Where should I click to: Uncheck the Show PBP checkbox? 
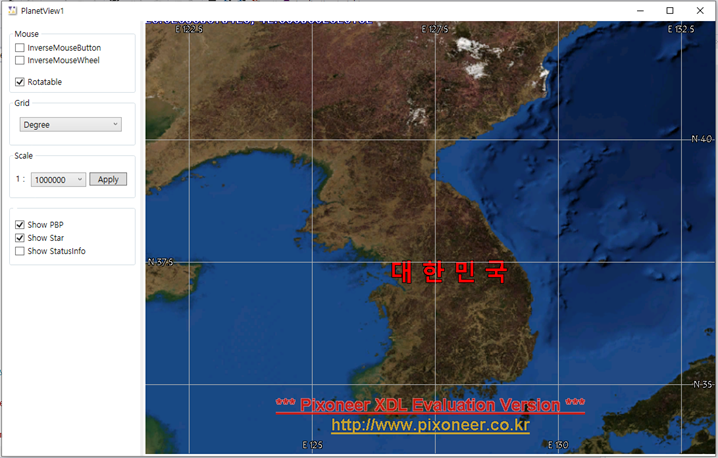(20, 224)
